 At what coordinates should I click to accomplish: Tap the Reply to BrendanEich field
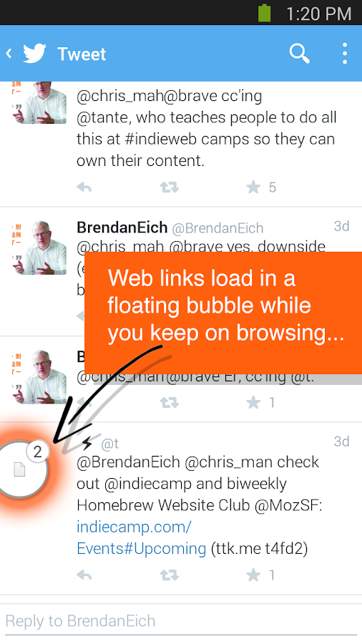pos(181,620)
